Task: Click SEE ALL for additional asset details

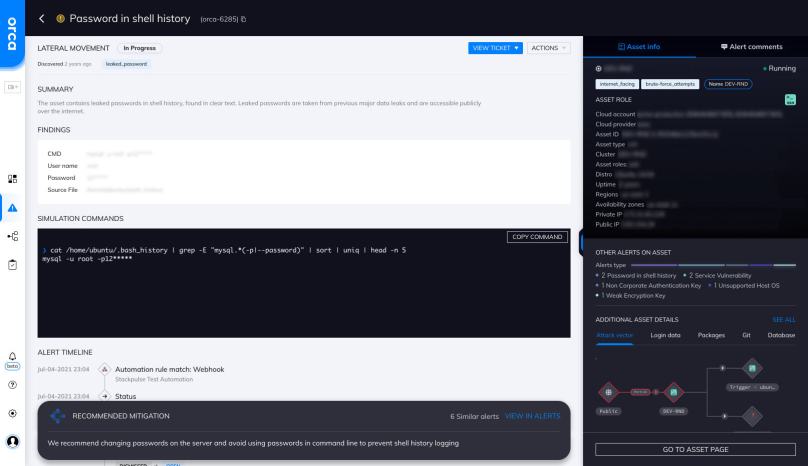Action: [783, 319]
